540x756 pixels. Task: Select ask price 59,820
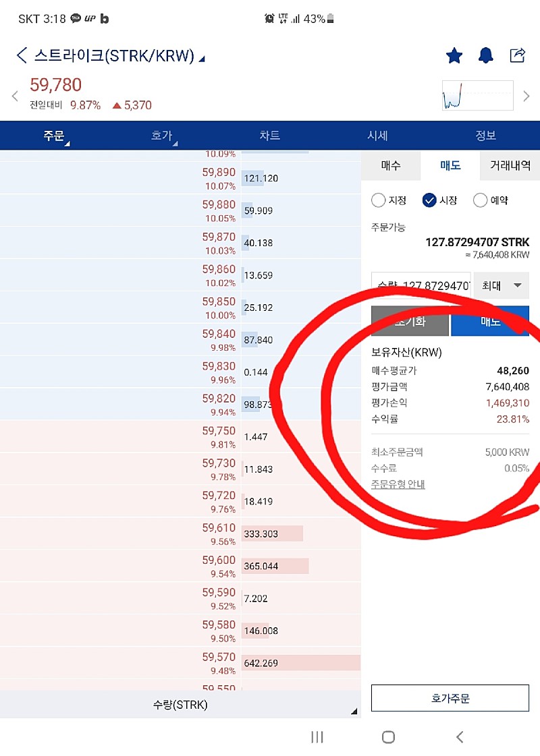219,399
